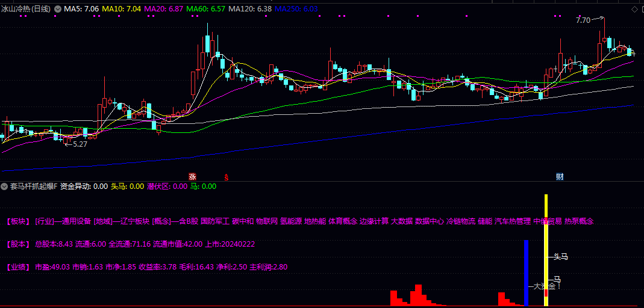Click the stock title 冰山冷热(日线)
This screenshot has height=308, width=644.
27,9
